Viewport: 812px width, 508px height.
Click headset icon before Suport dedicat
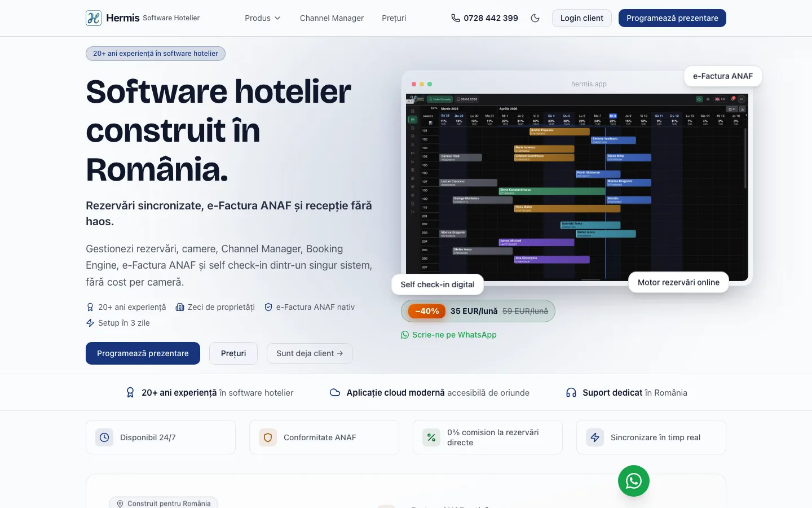point(571,392)
